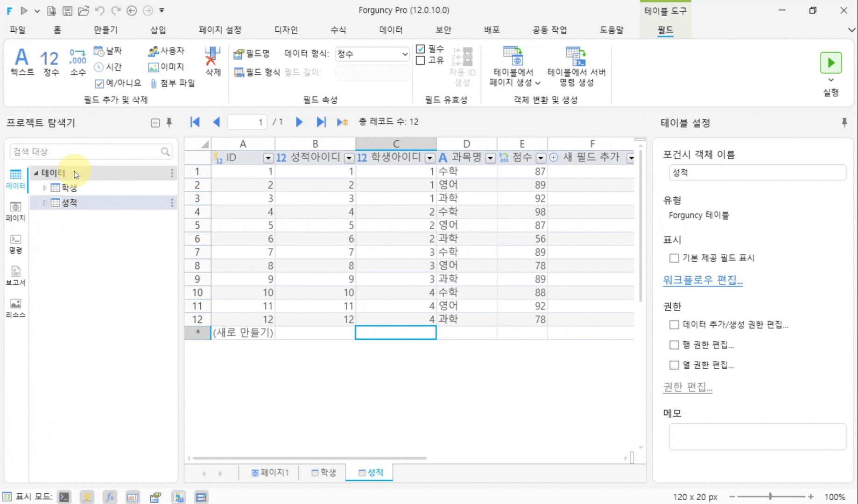Open the 명령 sidebar panel
This screenshot has width=858, height=504.
pos(15,244)
